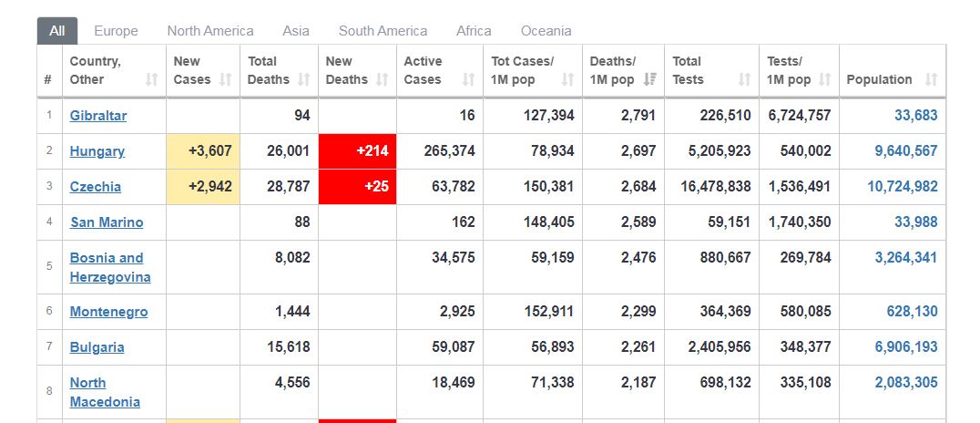Toggle Deaths/1M pop descending sort icon
The image size is (980, 423).
click(650, 79)
